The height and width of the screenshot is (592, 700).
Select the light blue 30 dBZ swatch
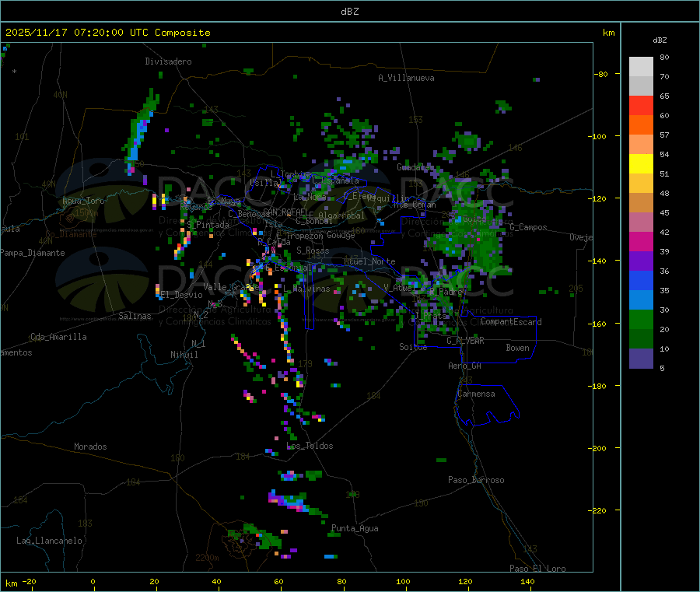tap(641, 300)
